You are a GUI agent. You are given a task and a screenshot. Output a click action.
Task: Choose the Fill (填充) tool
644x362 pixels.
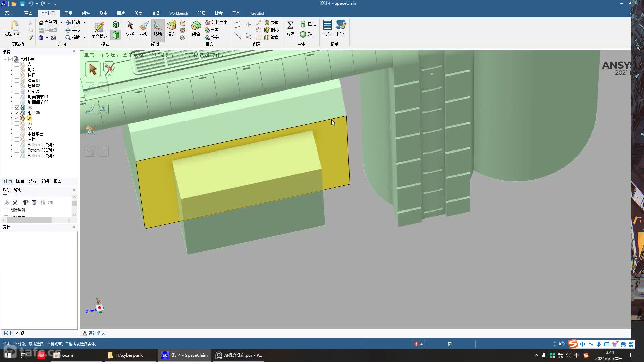[171, 28]
